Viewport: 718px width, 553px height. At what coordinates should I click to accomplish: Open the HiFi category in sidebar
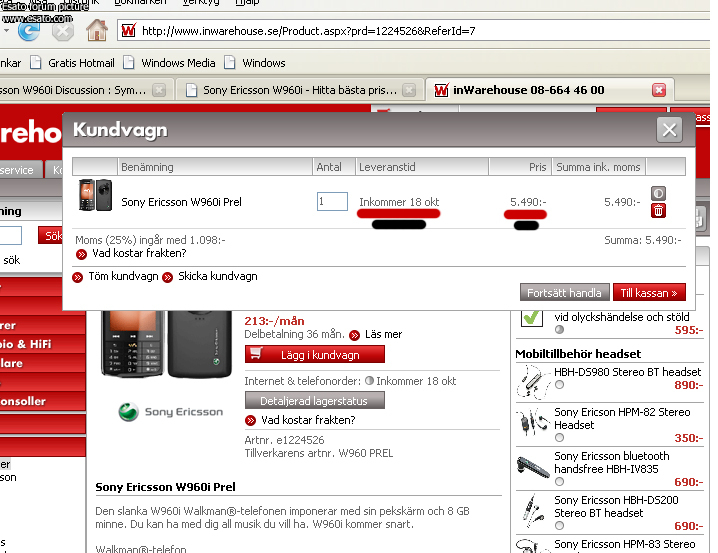coord(42,344)
